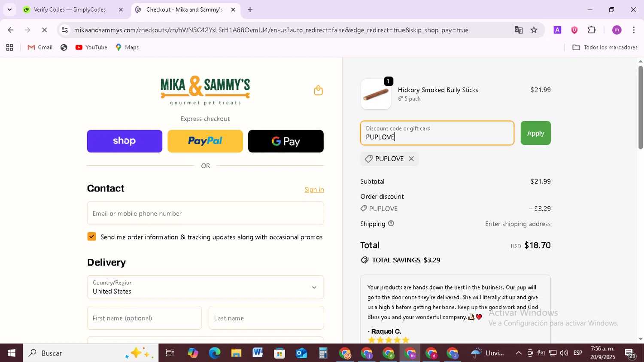Bookmark this page with the star icon

534,30
